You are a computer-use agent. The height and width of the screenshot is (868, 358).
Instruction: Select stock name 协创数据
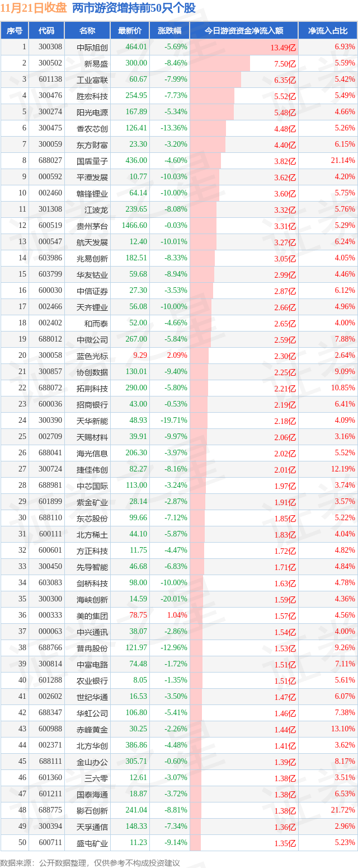click(x=92, y=372)
